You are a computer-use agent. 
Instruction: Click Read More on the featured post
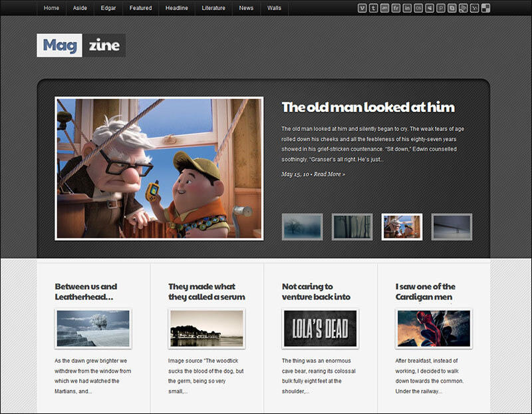click(x=329, y=174)
